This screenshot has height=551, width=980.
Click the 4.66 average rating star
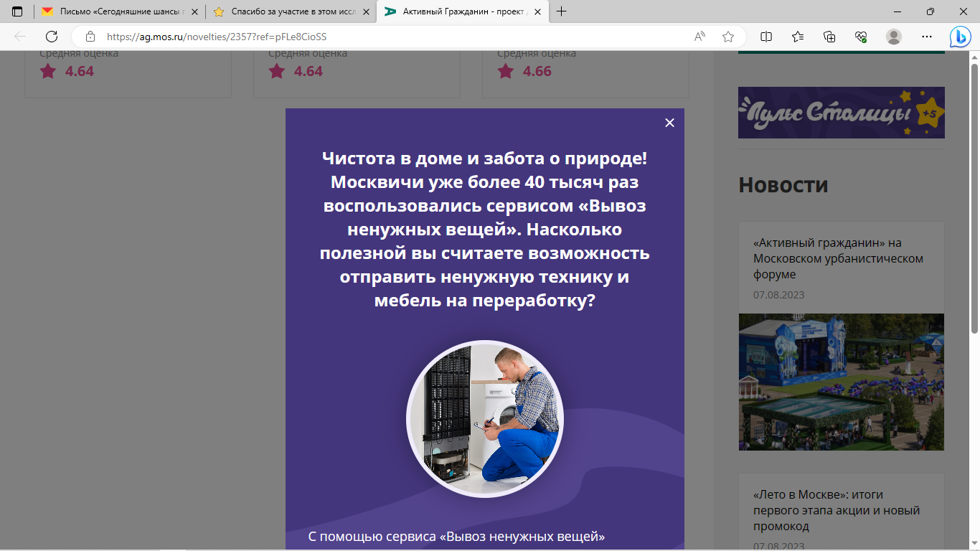tap(506, 71)
